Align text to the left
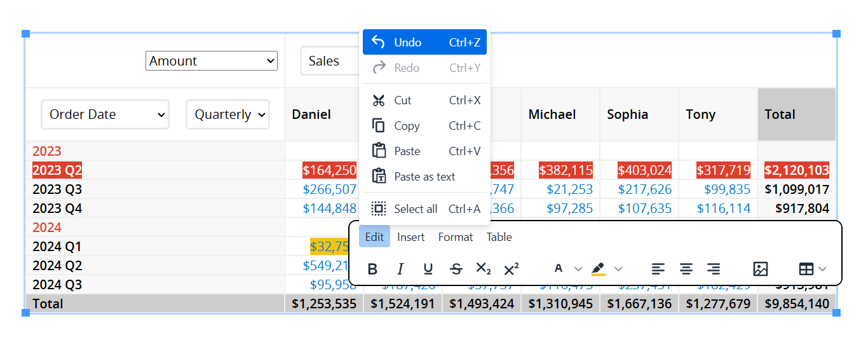 658,269
